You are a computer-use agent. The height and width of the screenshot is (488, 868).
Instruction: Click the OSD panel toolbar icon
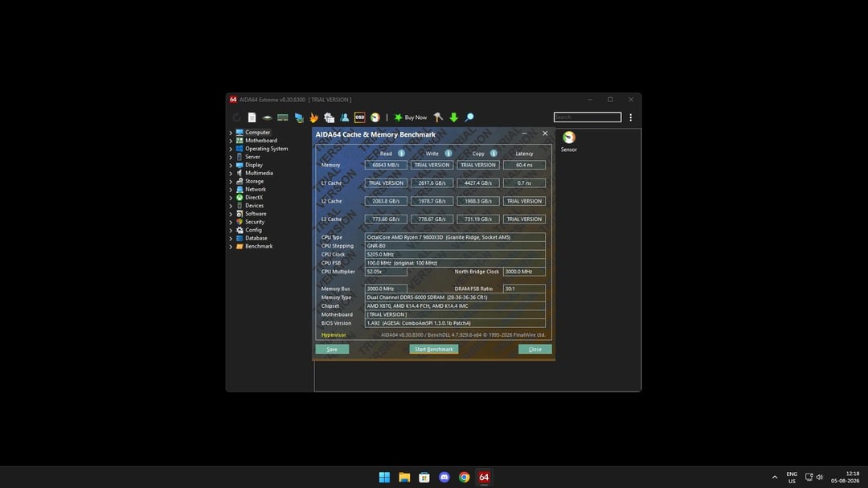pos(360,117)
